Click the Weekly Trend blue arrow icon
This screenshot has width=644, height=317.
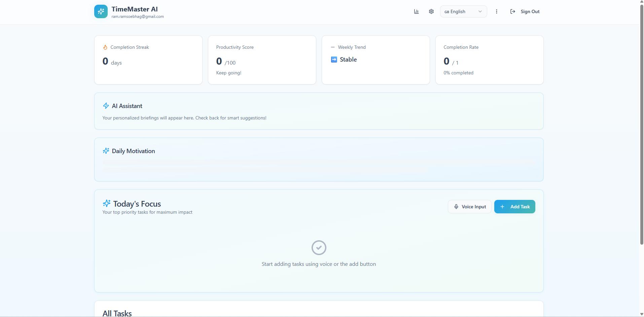[x=334, y=60]
